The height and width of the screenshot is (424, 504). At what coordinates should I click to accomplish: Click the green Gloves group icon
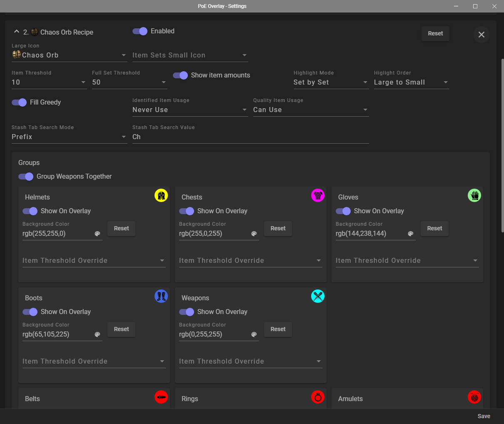pyautogui.click(x=474, y=195)
